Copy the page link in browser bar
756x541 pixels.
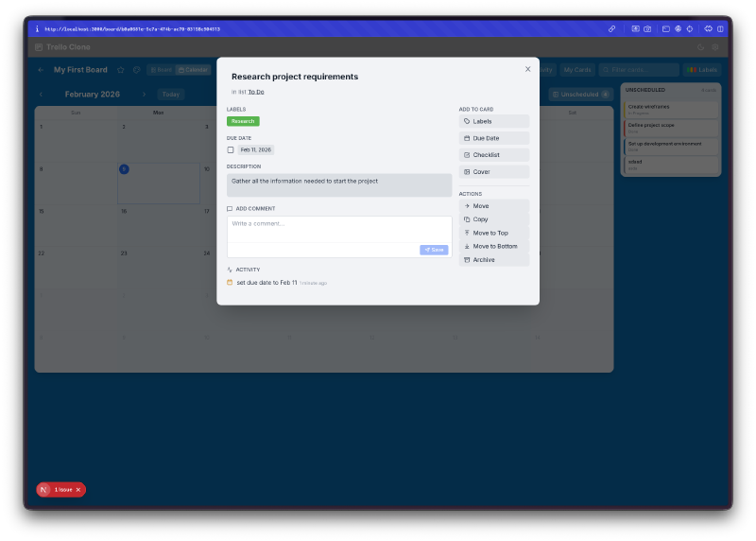611,29
